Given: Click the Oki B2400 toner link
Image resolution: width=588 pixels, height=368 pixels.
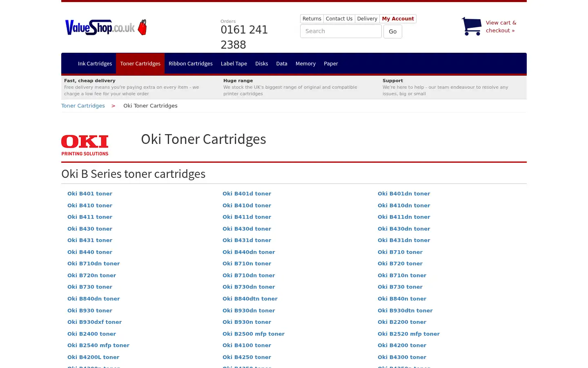Looking at the screenshot, I should pos(91,334).
